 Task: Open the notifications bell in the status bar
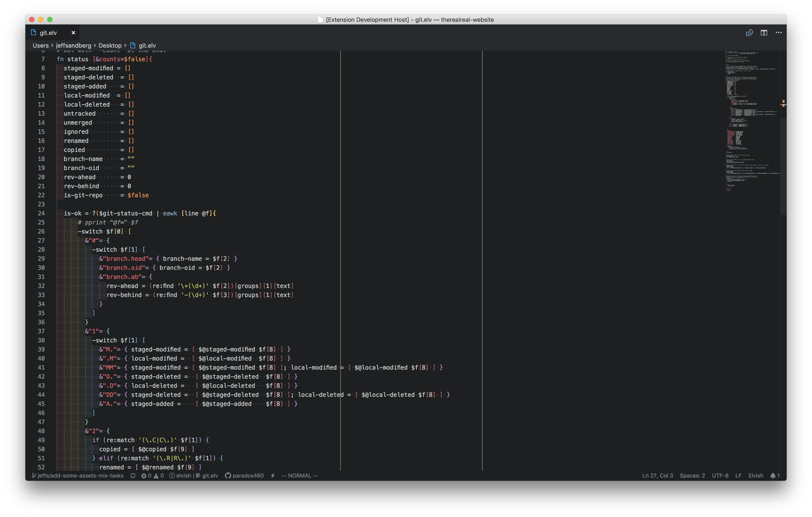tap(775, 476)
